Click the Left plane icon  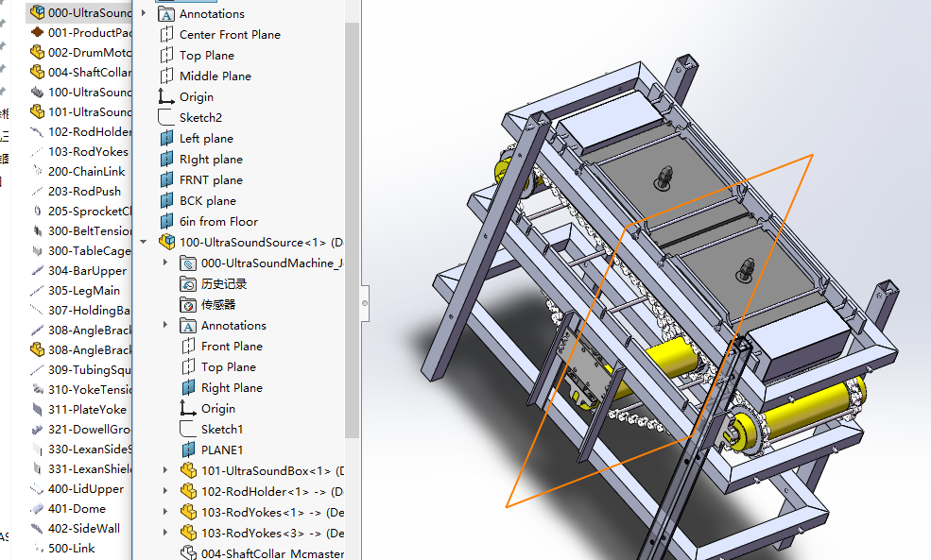tap(167, 138)
